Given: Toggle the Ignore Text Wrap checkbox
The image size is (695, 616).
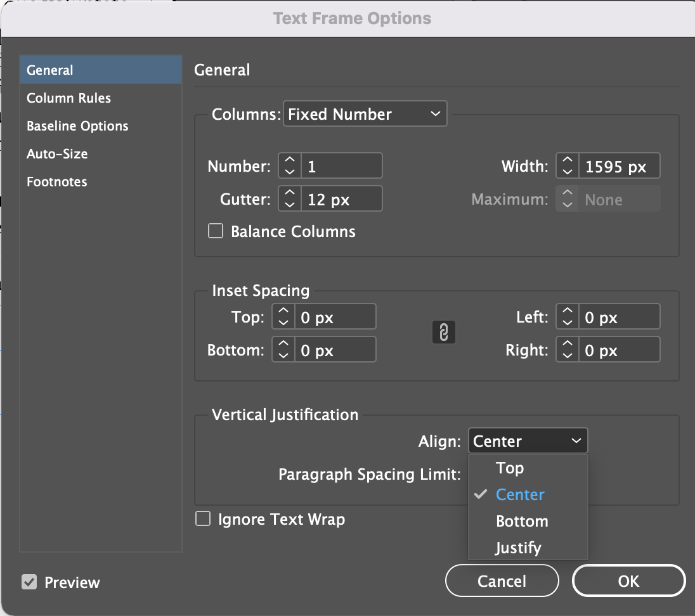Looking at the screenshot, I should [x=203, y=520].
